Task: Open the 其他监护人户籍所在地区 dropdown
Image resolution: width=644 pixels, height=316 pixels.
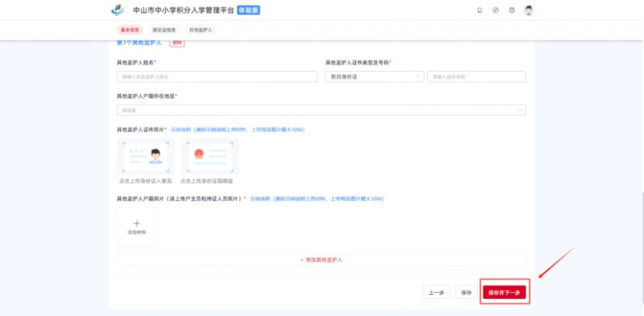Action: click(321, 110)
